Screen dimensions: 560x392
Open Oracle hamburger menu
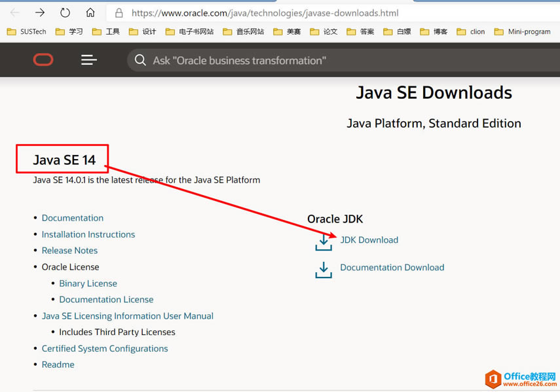pos(88,60)
